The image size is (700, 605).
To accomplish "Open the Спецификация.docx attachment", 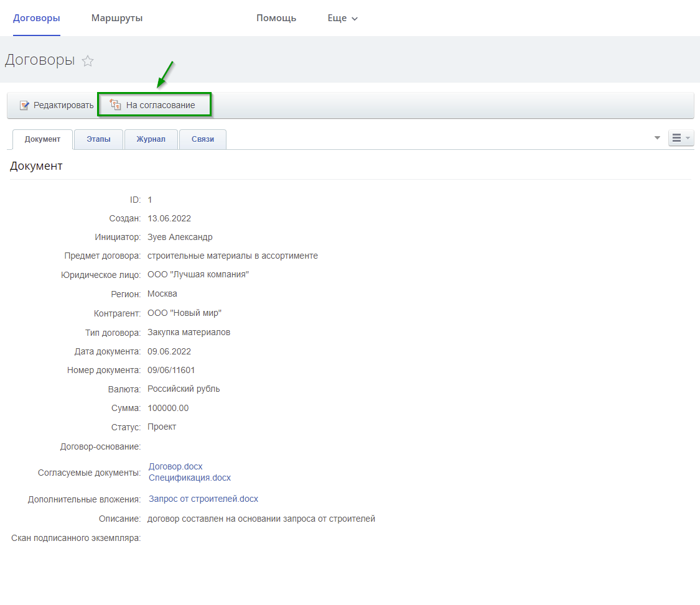I will pyautogui.click(x=189, y=478).
